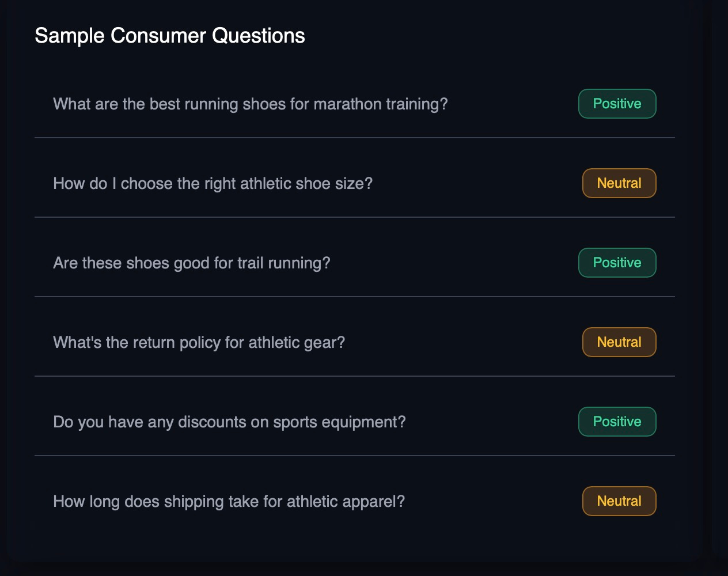Select the Neutral badge for shoe size question

tap(619, 183)
